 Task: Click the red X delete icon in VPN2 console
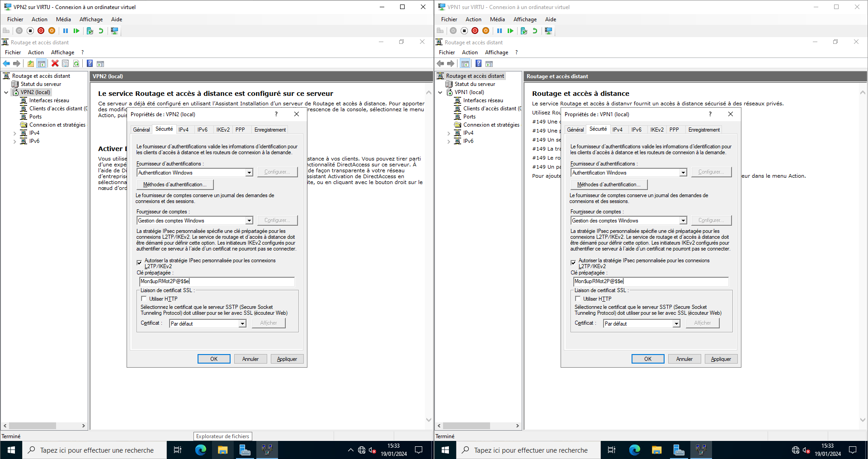tap(55, 64)
